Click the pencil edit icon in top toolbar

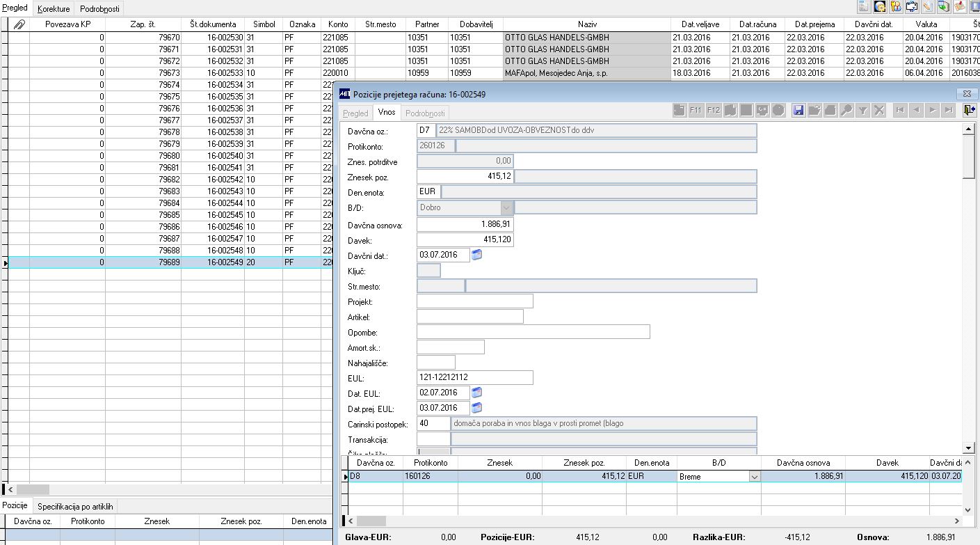pyautogui.click(x=928, y=6)
